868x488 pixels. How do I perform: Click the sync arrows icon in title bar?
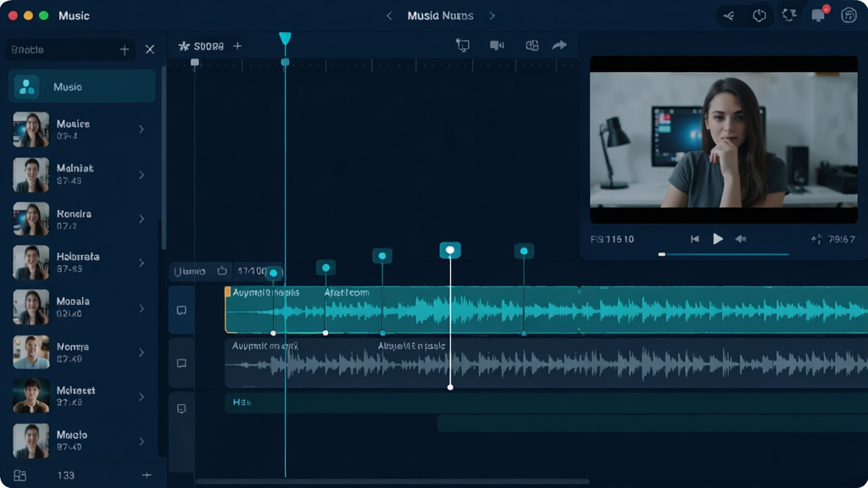pos(789,15)
